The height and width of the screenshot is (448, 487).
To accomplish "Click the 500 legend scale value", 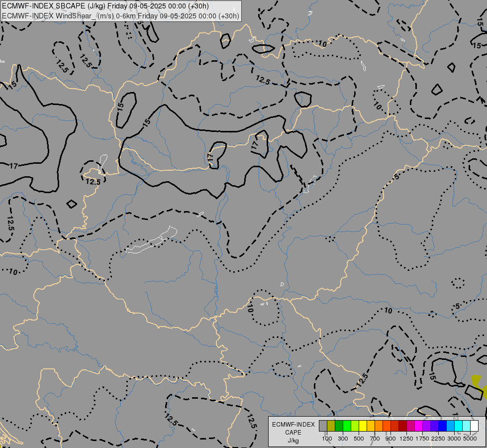I will pyautogui.click(x=359, y=439).
